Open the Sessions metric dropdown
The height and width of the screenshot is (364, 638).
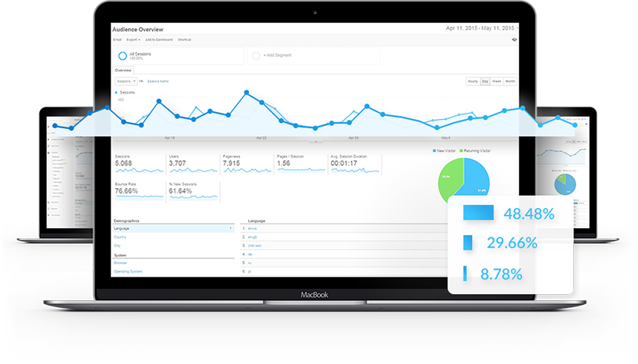[126, 81]
